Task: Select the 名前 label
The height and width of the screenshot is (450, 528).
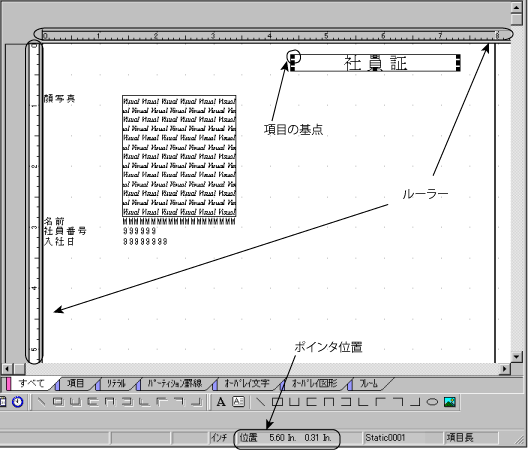Action: [54, 221]
